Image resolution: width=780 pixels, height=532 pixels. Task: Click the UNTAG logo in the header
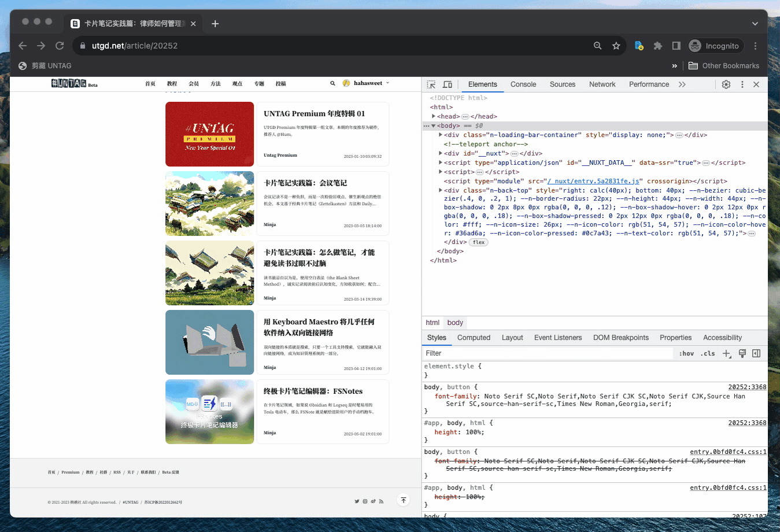pos(69,83)
